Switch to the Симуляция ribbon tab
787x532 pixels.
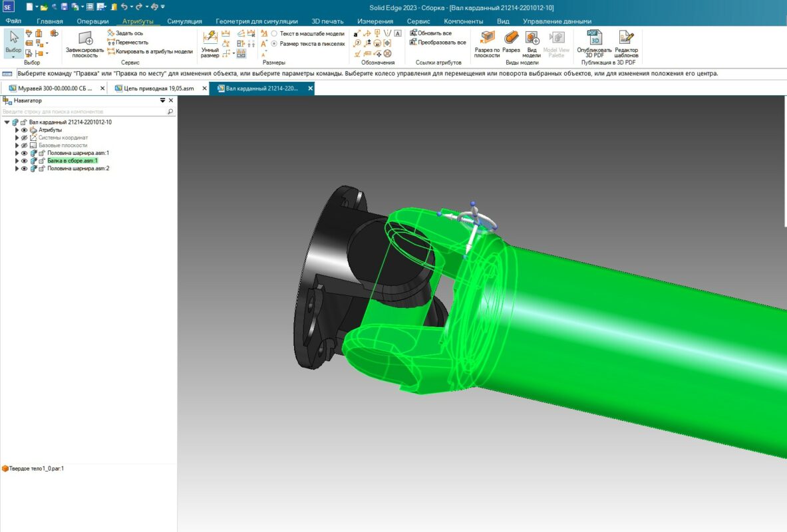coord(184,21)
